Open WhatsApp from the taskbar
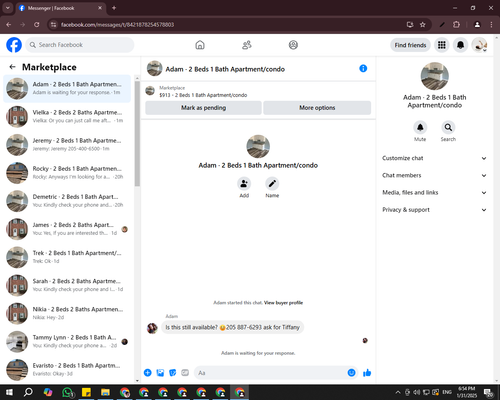 67,392
